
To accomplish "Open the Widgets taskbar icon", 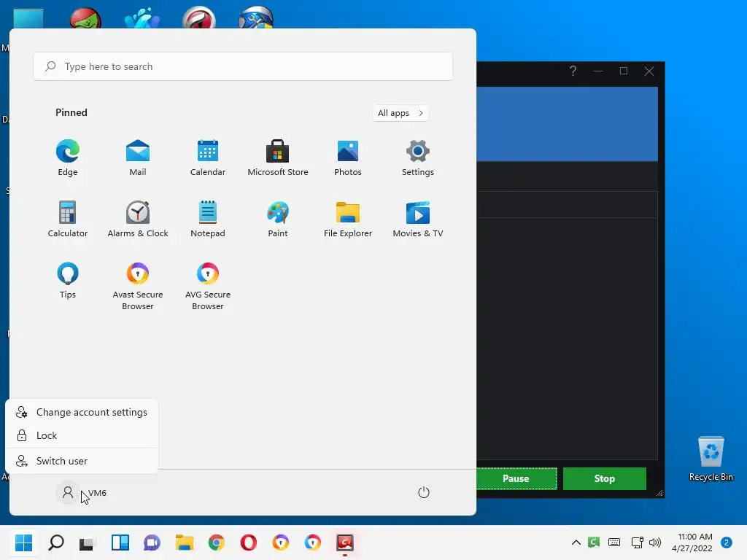I will tap(120, 542).
